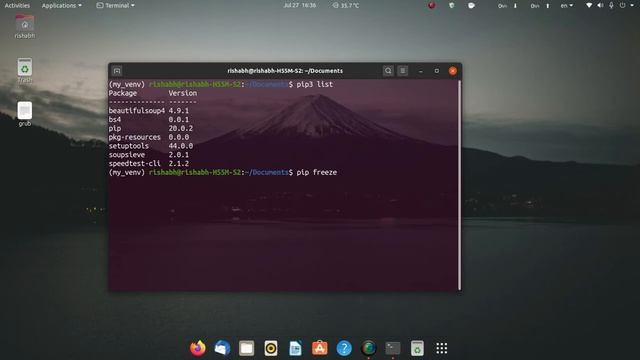This screenshot has width=640, height=360.
Task: Click the 'soupsieve' package name
Action: click(127, 155)
